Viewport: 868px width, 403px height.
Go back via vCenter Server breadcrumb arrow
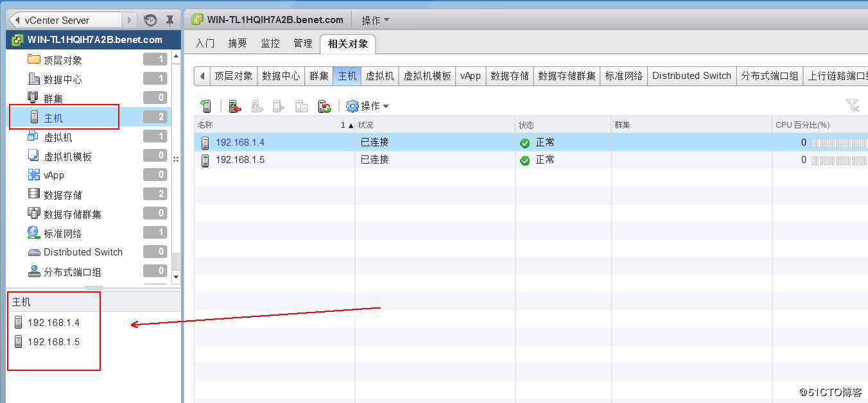click(17, 20)
